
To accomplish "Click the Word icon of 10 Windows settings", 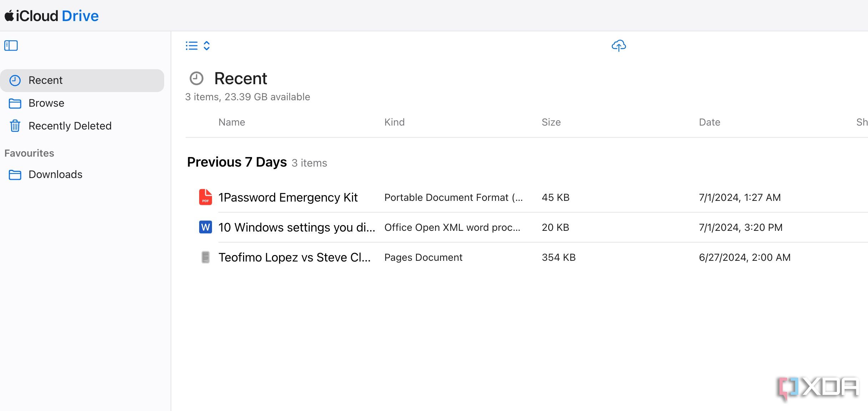I will click(205, 227).
